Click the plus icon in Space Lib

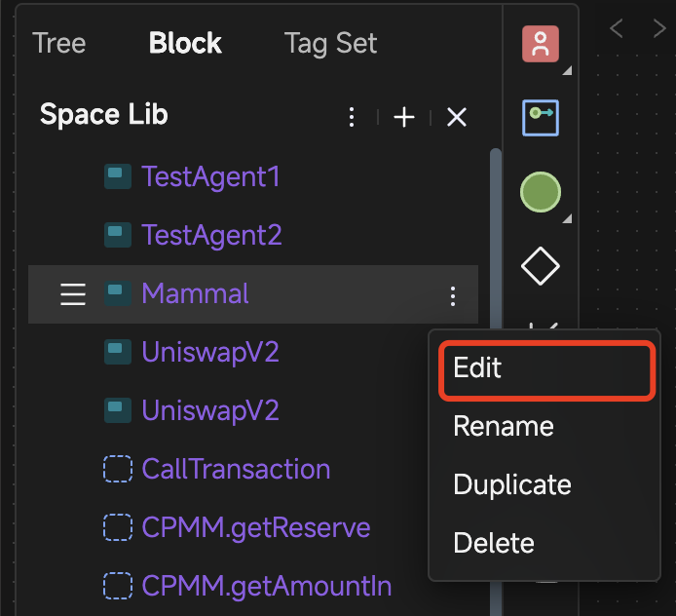(404, 118)
